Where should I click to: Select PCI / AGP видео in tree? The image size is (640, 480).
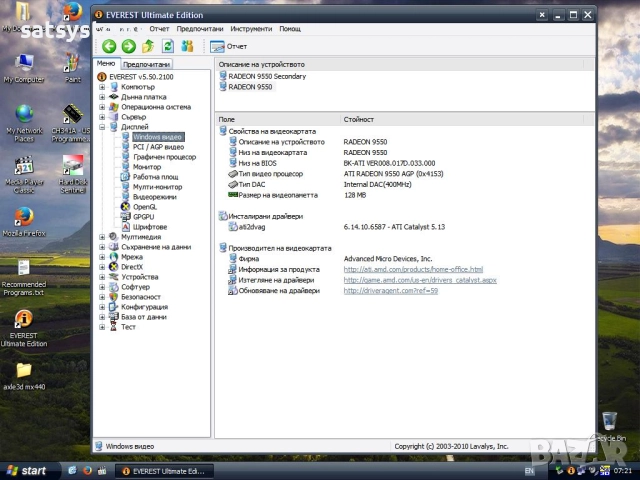tap(158, 146)
